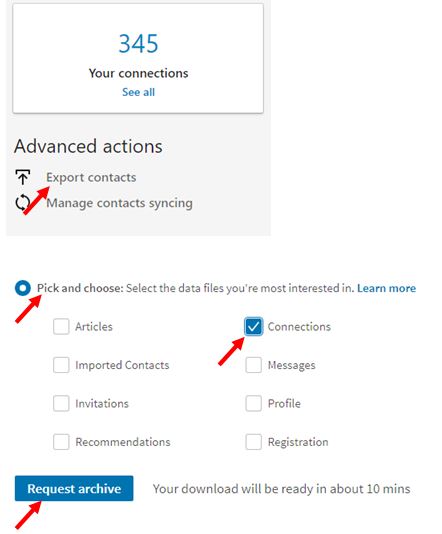Click the Your connections card heading
The height and width of the screenshot is (534, 442).
(138, 73)
